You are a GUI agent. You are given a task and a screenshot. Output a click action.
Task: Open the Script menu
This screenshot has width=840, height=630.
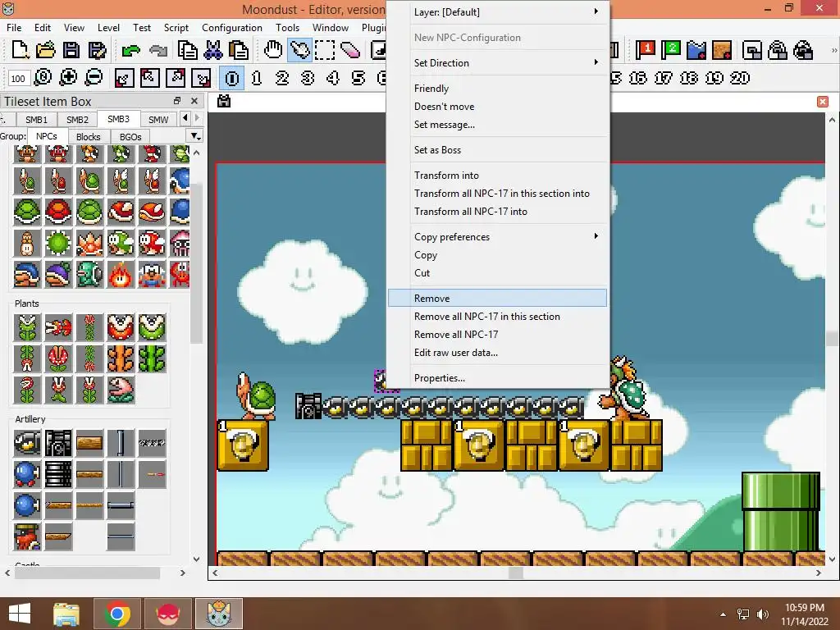point(176,28)
